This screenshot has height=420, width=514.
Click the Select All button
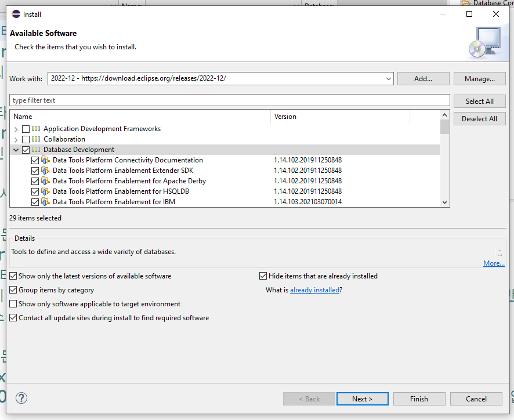pos(480,102)
